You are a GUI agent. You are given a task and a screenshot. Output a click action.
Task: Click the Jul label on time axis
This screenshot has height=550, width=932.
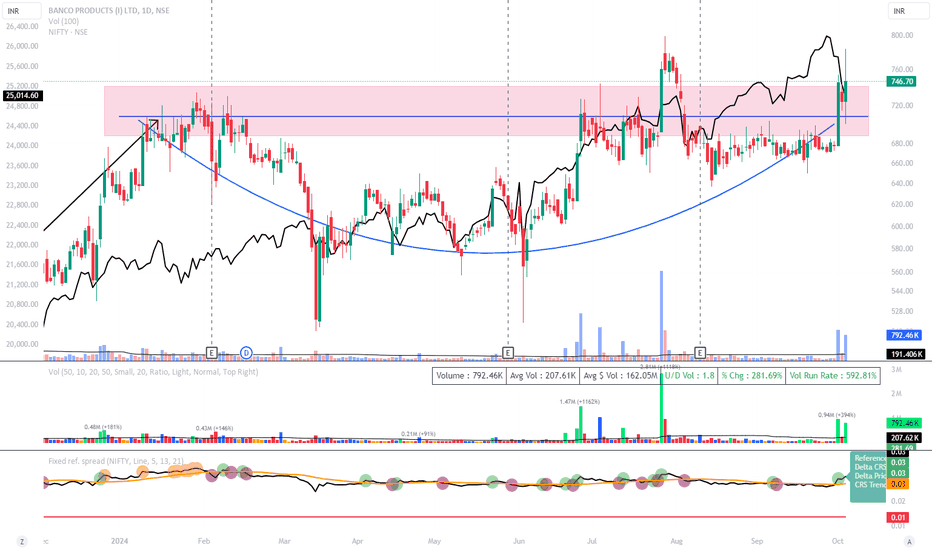coord(592,541)
